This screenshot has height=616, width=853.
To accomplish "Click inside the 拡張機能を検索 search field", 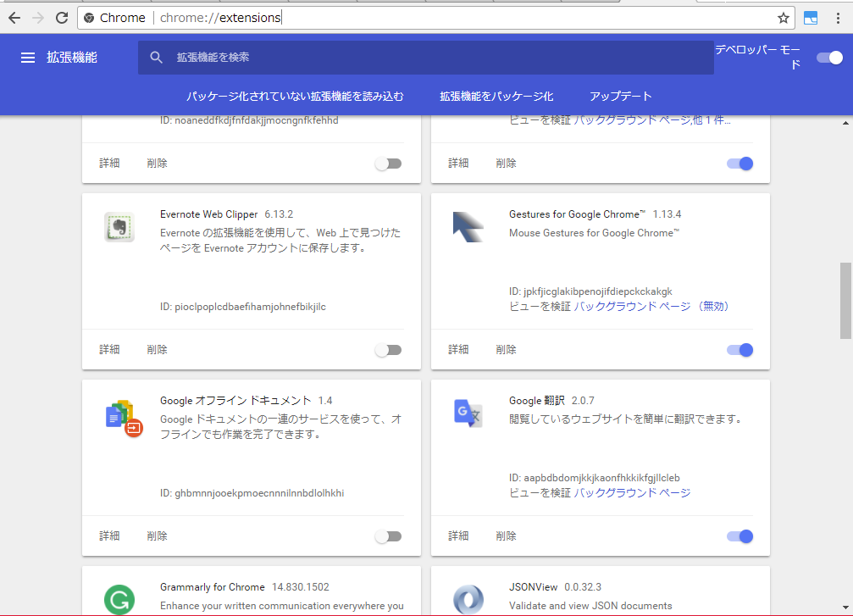I will (254, 57).
